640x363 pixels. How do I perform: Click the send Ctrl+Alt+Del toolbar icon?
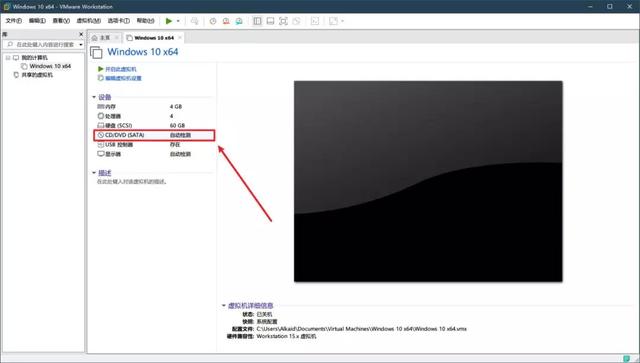pos(195,21)
